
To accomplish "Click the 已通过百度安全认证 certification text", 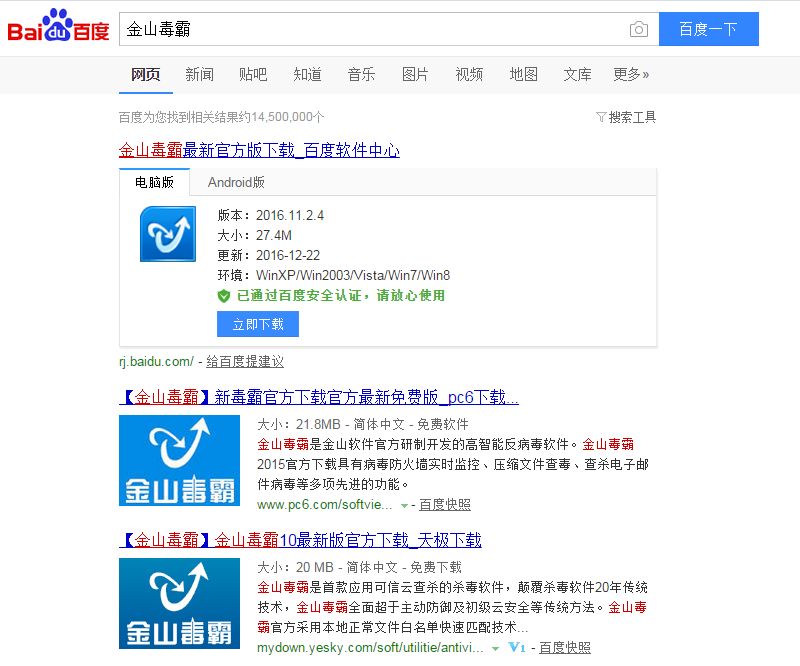I will [341, 295].
